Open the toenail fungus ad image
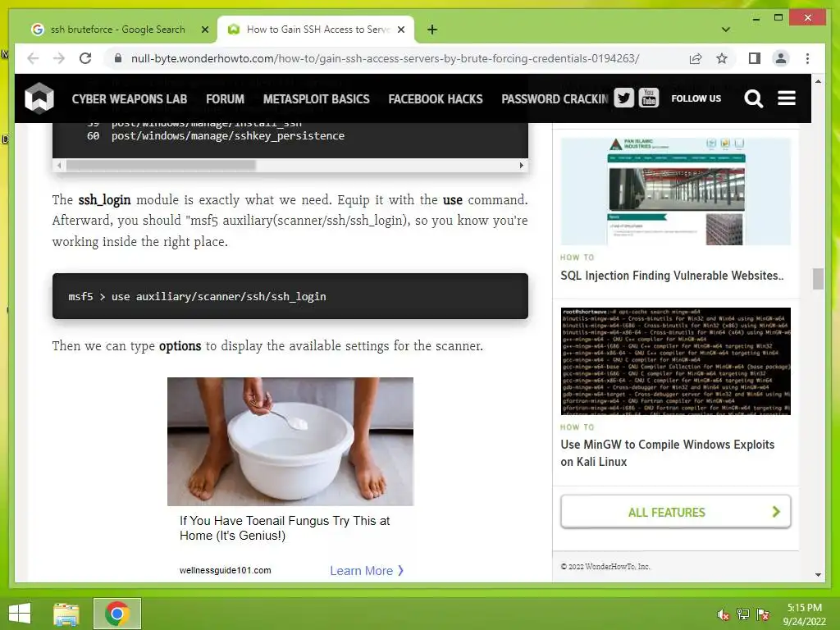The image size is (840, 630). pyautogui.click(x=290, y=441)
